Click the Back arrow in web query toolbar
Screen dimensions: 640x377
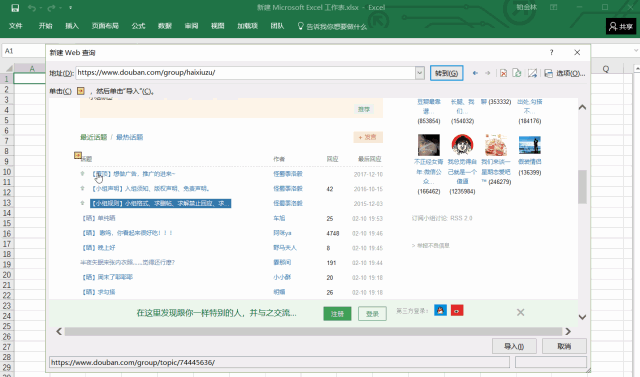pyautogui.click(x=475, y=73)
